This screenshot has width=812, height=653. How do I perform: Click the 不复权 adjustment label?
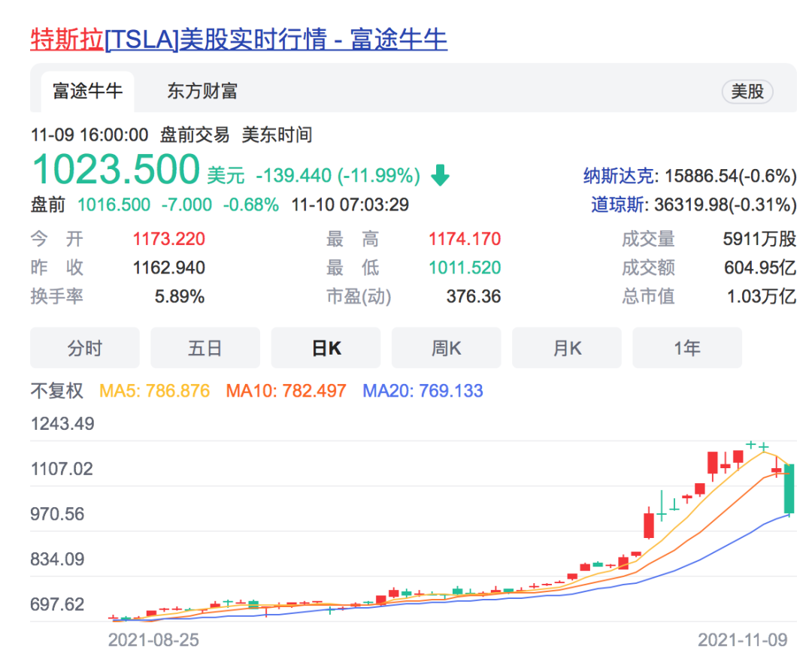click(56, 391)
